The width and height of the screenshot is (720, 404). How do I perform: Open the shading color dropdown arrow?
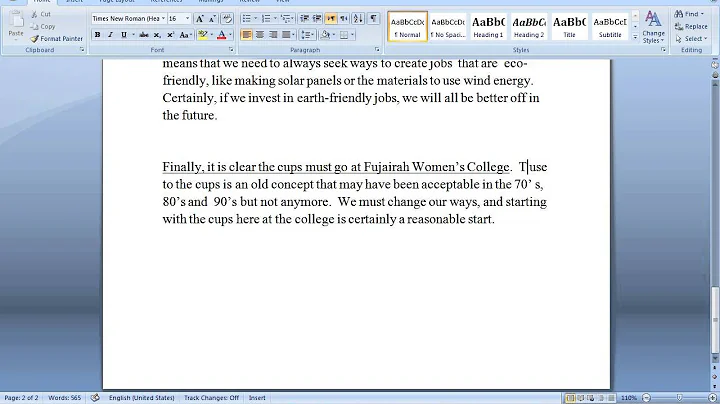(x=334, y=35)
